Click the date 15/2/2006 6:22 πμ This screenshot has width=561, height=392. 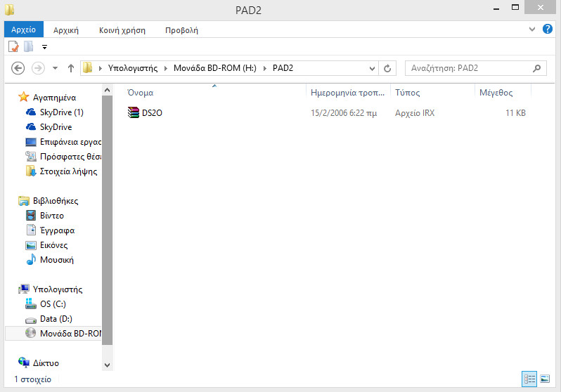pyautogui.click(x=344, y=113)
